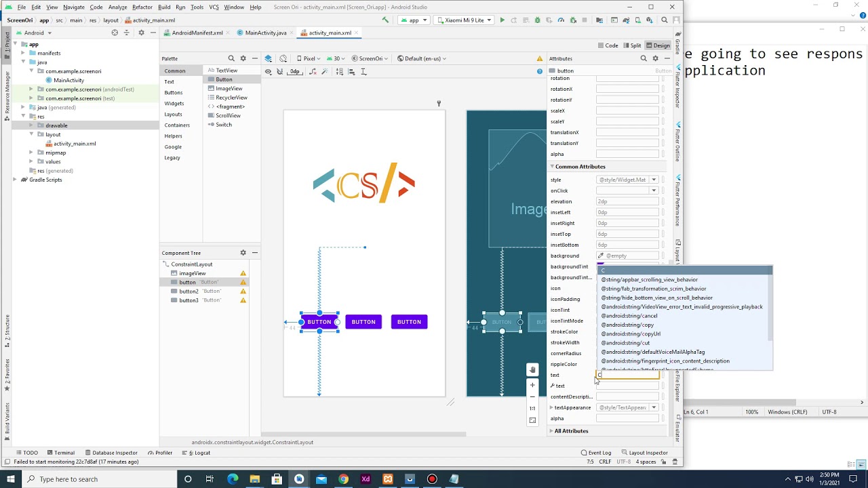Image resolution: width=868 pixels, height=488 pixels.
Task: Open the Refactor menu
Action: 142,7
